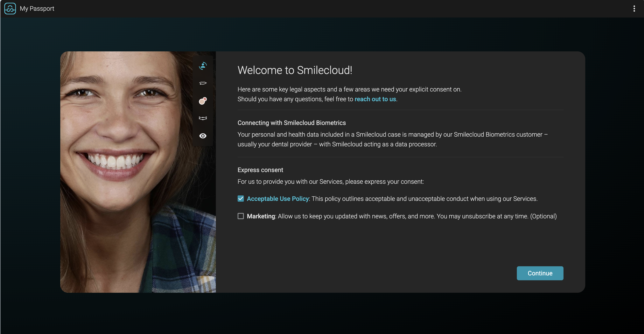This screenshot has height=334, width=644.
Task: Uncheck the Acceptable Use Policy checkbox
Action: click(x=241, y=199)
